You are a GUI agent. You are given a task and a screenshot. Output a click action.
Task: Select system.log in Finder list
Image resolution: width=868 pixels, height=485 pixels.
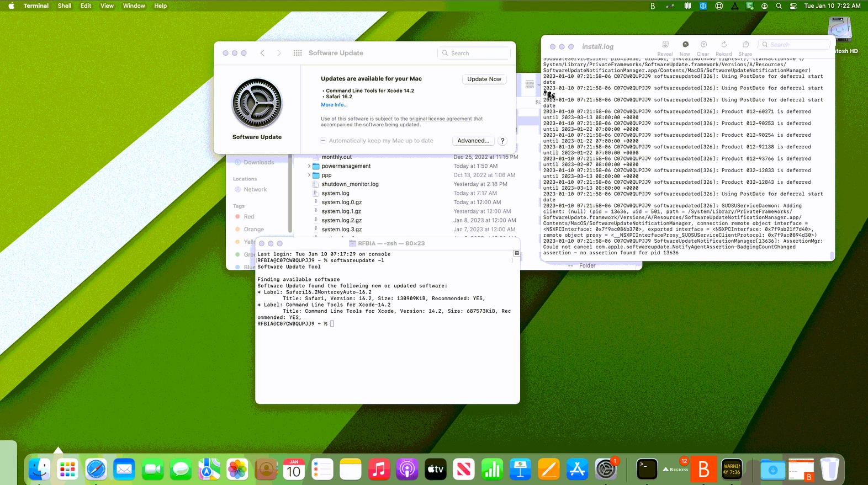point(335,193)
